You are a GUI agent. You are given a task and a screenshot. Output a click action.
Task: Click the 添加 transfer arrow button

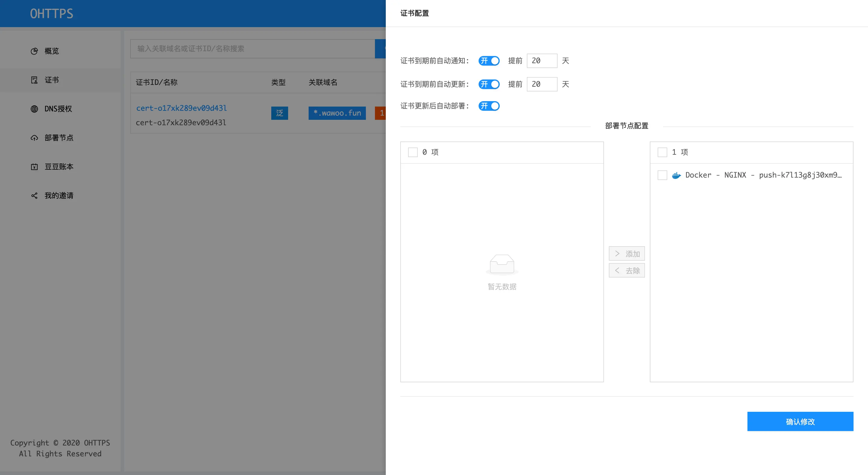[626, 254]
